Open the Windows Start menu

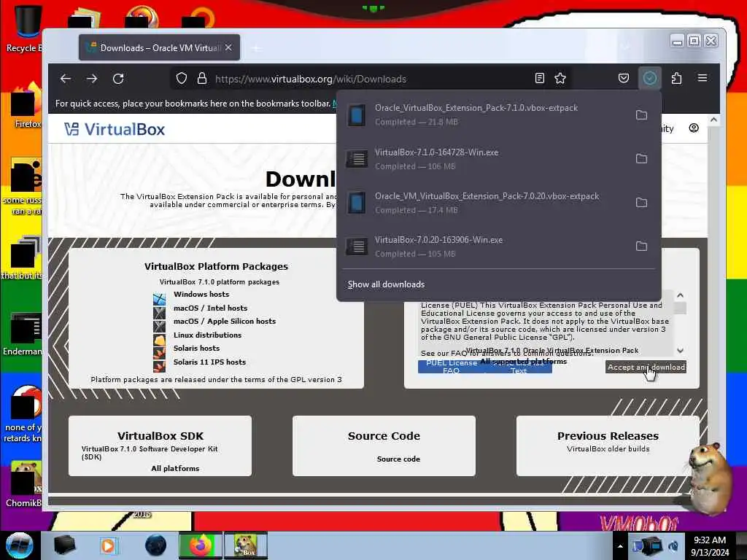(19, 545)
